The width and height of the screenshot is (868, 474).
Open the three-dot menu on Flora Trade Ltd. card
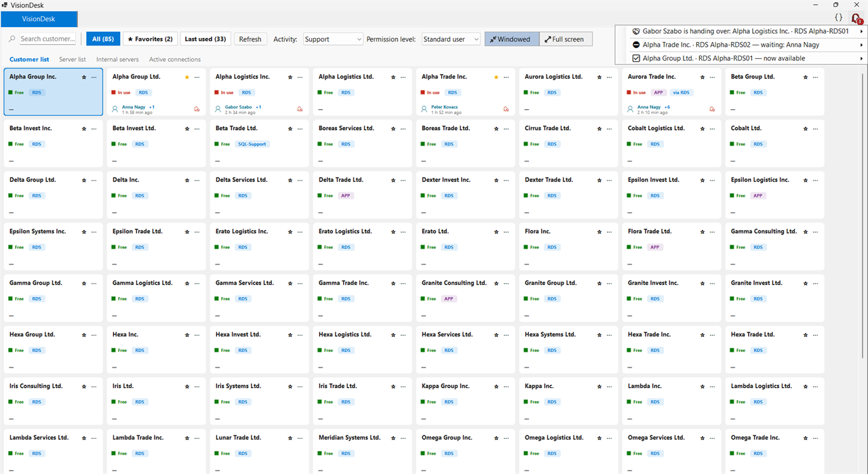[713, 232]
